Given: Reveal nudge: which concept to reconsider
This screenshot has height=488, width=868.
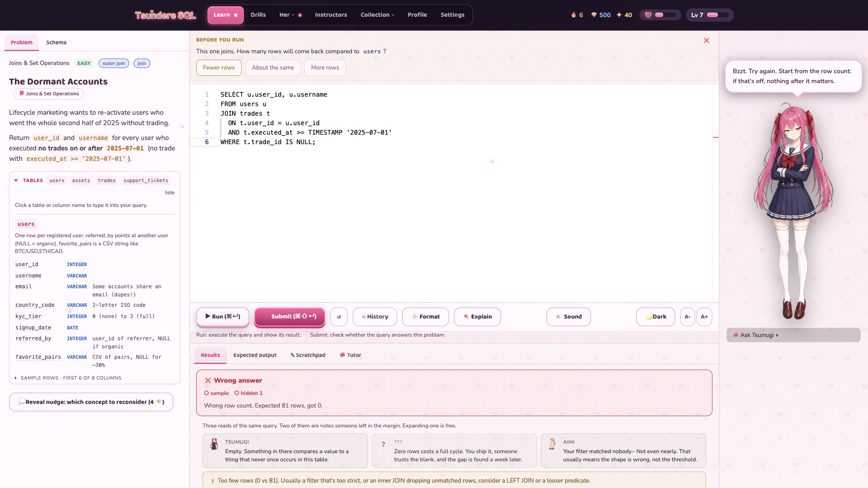Looking at the screenshot, I should pos(91,402).
